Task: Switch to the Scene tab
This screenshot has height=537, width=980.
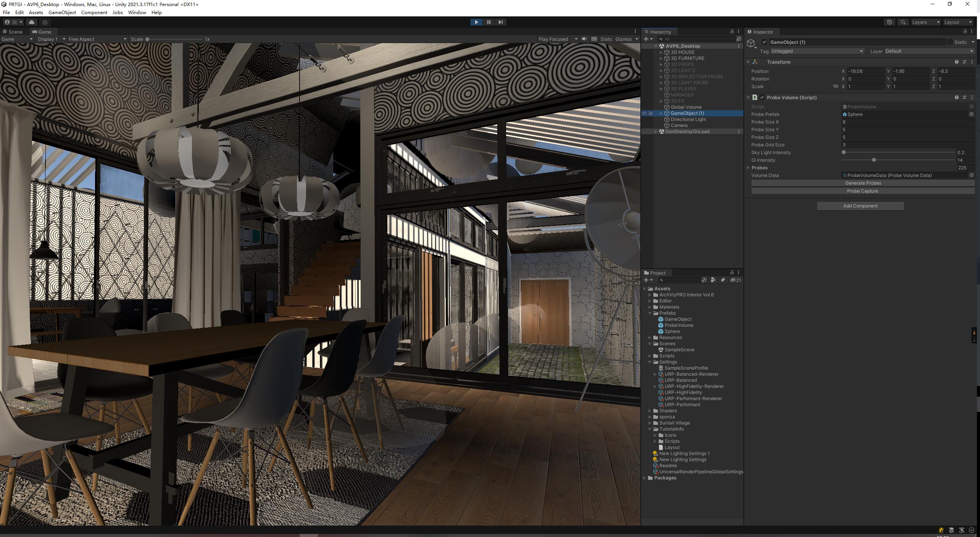Action: (x=13, y=32)
